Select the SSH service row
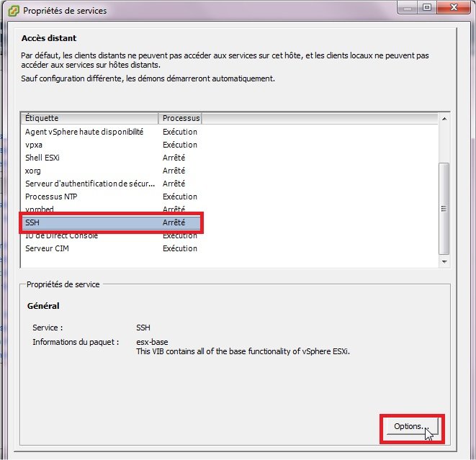 pyautogui.click(x=32, y=222)
